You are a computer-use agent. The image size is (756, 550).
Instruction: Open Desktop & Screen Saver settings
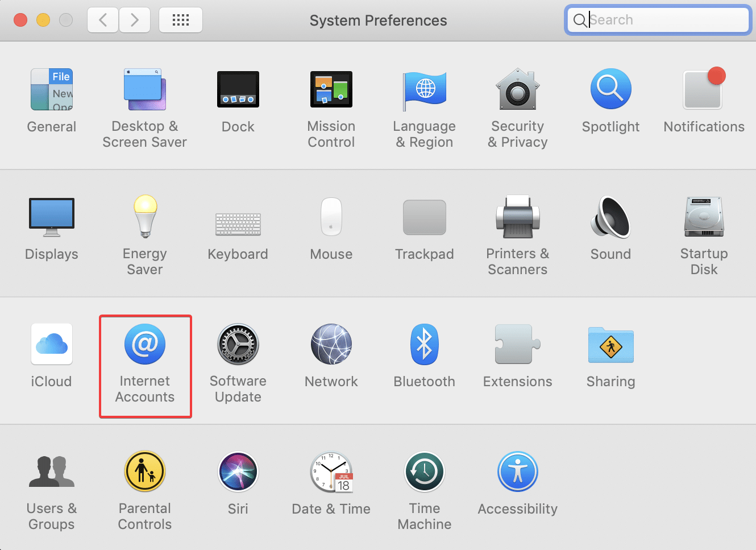(x=145, y=108)
